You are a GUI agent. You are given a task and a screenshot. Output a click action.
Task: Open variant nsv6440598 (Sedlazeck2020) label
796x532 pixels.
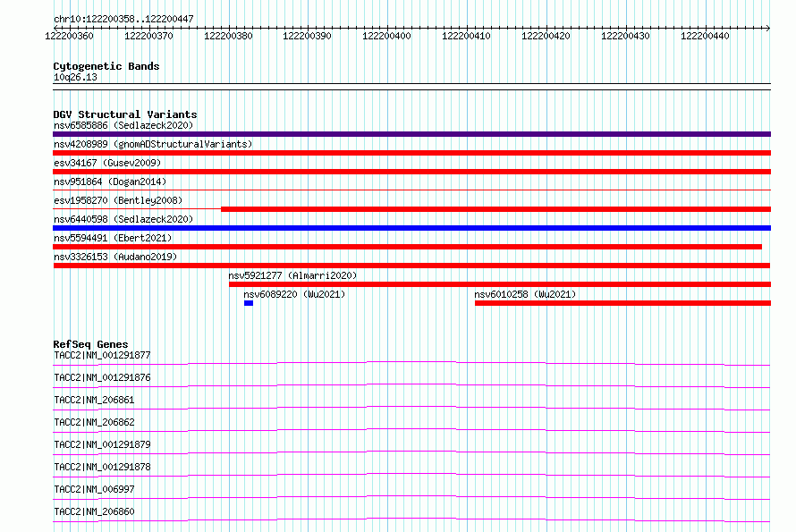[123, 219]
